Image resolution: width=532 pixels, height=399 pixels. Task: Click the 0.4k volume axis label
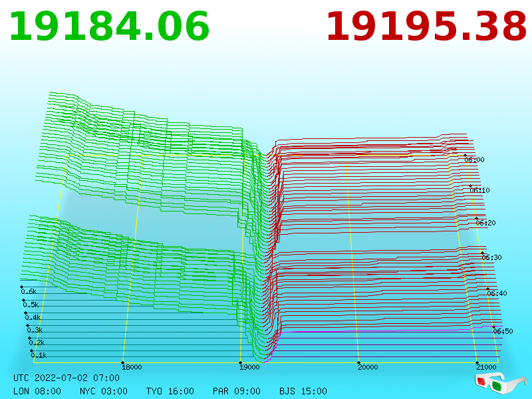[33, 318]
